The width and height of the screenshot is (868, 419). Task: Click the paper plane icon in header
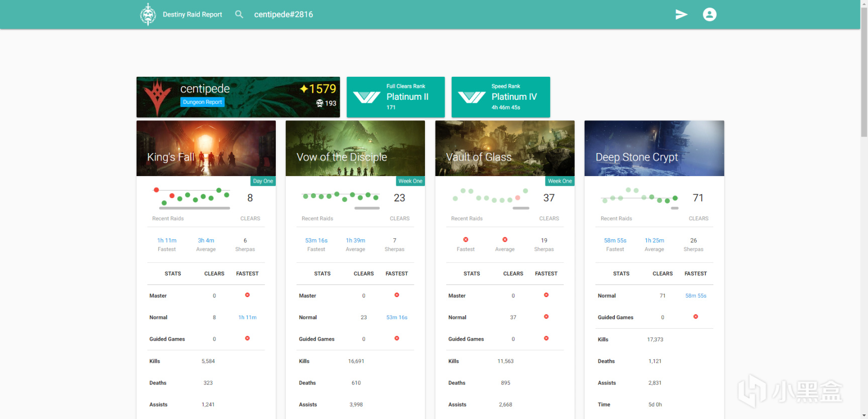(x=681, y=14)
